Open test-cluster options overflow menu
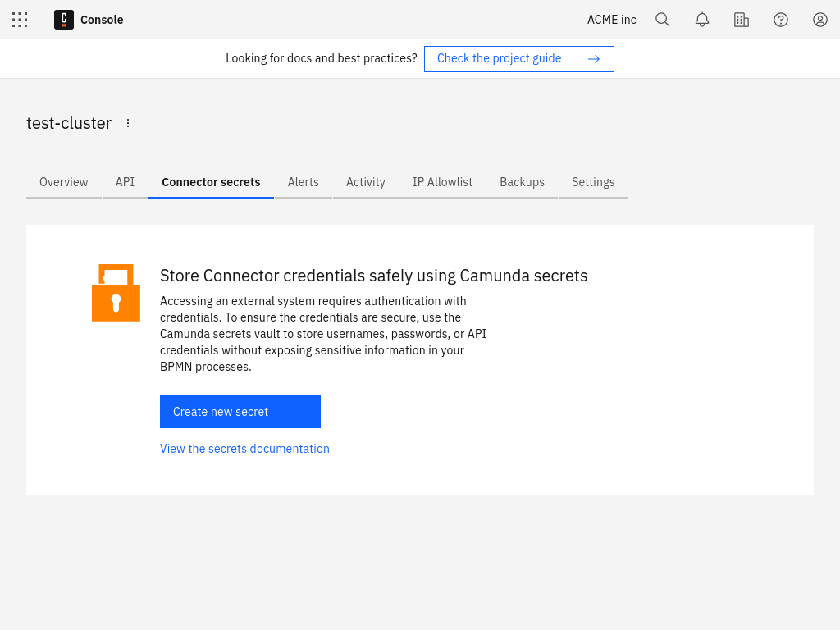The width and height of the screenshot is (840, 630). (128, 123)
